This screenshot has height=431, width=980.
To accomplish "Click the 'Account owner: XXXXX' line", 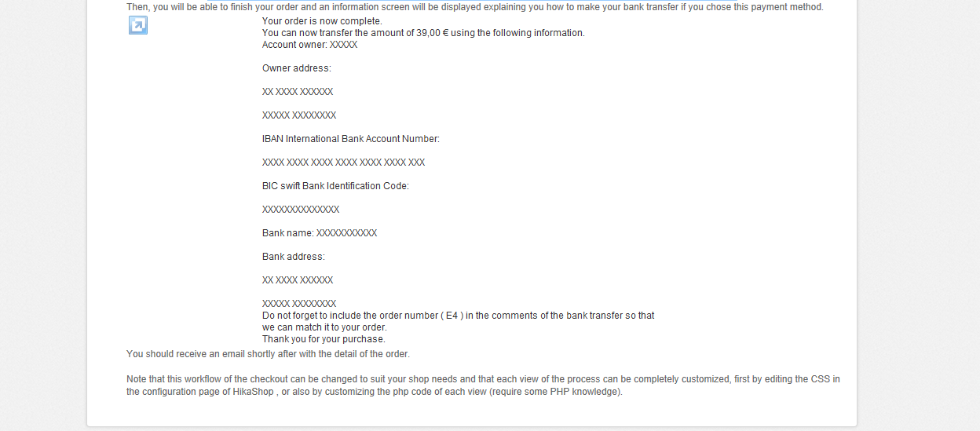I will click(309, 45).
